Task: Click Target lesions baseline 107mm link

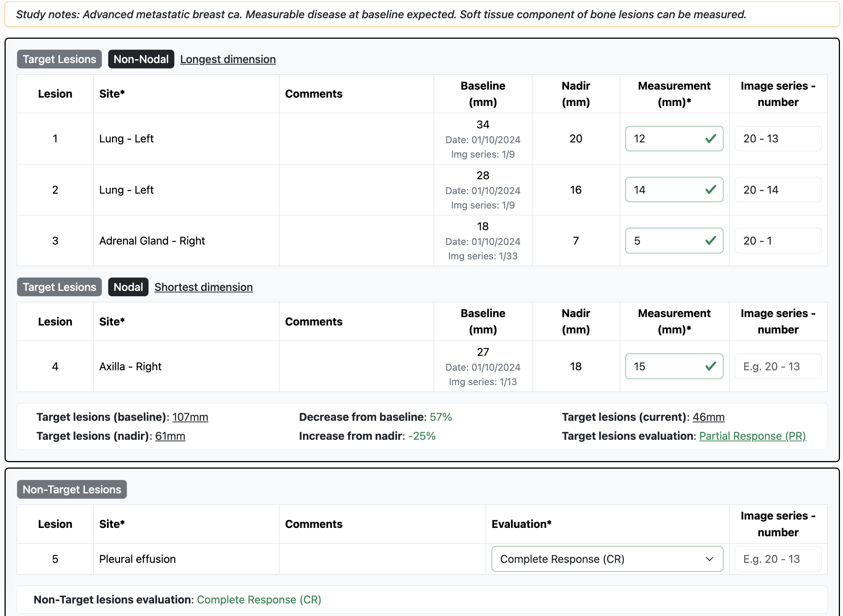Action: tap(190, 417)
